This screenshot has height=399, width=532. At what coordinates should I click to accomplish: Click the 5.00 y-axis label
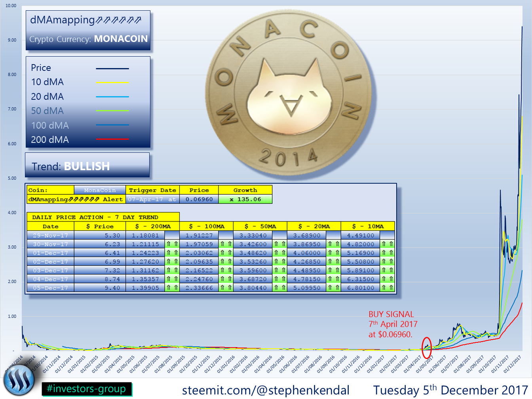12,178
